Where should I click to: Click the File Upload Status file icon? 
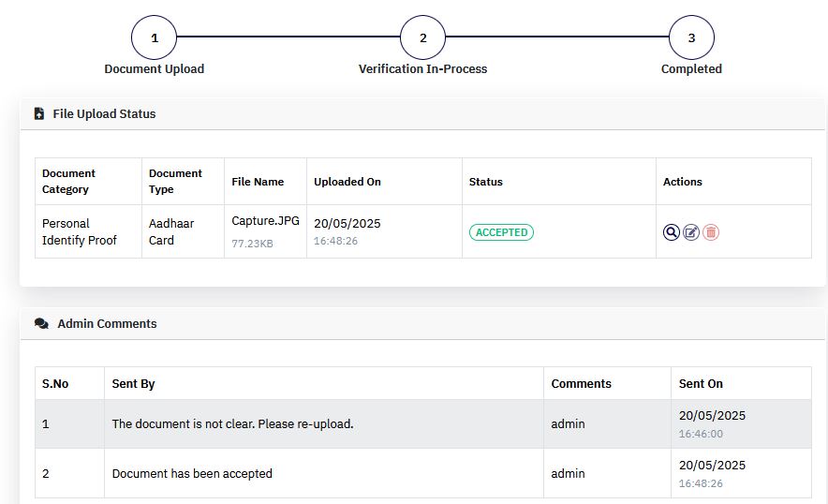39,113
